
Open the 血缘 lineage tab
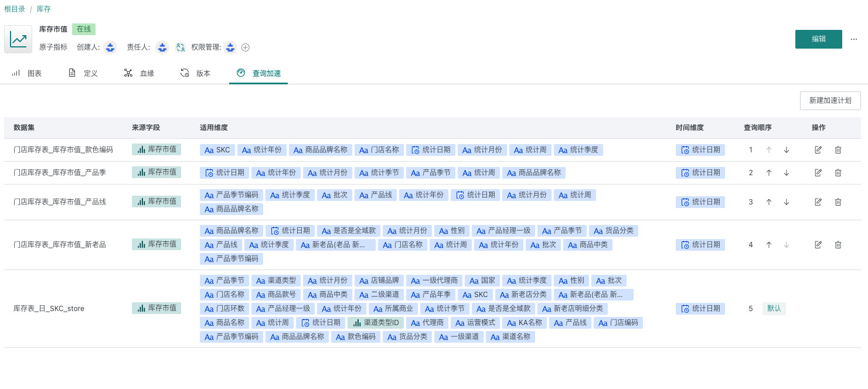139,73
